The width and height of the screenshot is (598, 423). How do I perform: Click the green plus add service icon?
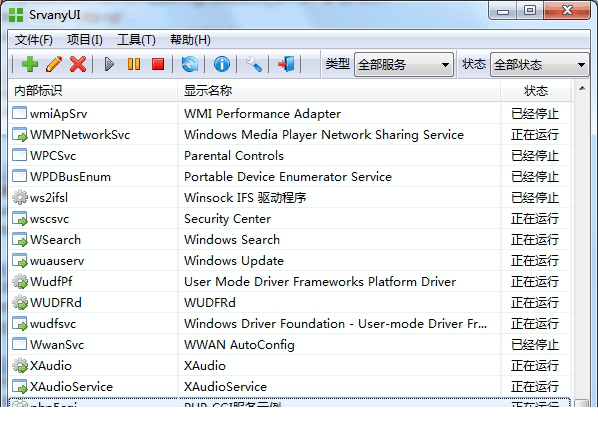30,64
